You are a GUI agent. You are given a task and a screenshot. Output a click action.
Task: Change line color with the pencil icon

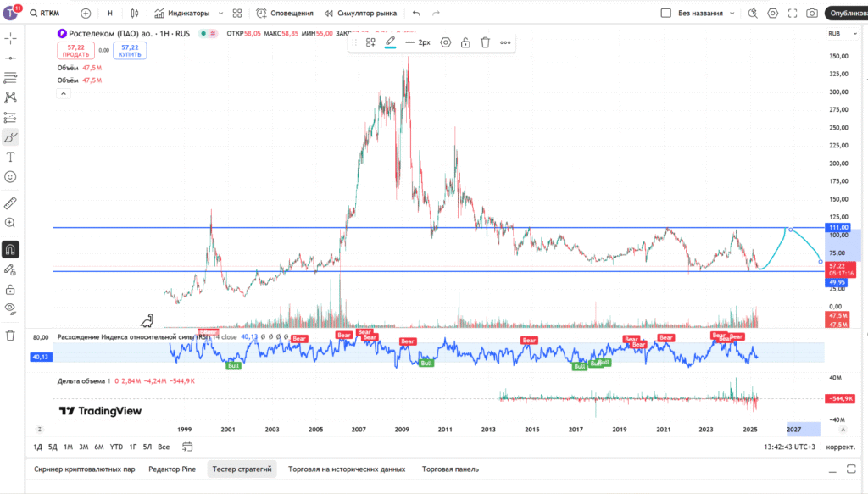[x=390, y=42]
